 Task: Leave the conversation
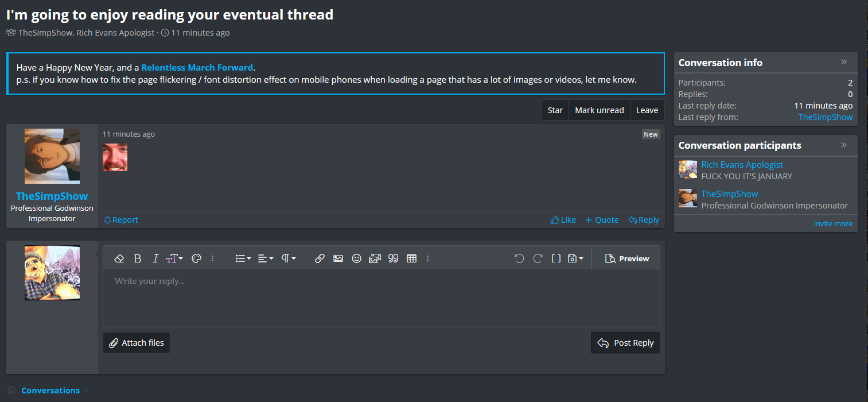click(x=647, y=110)
